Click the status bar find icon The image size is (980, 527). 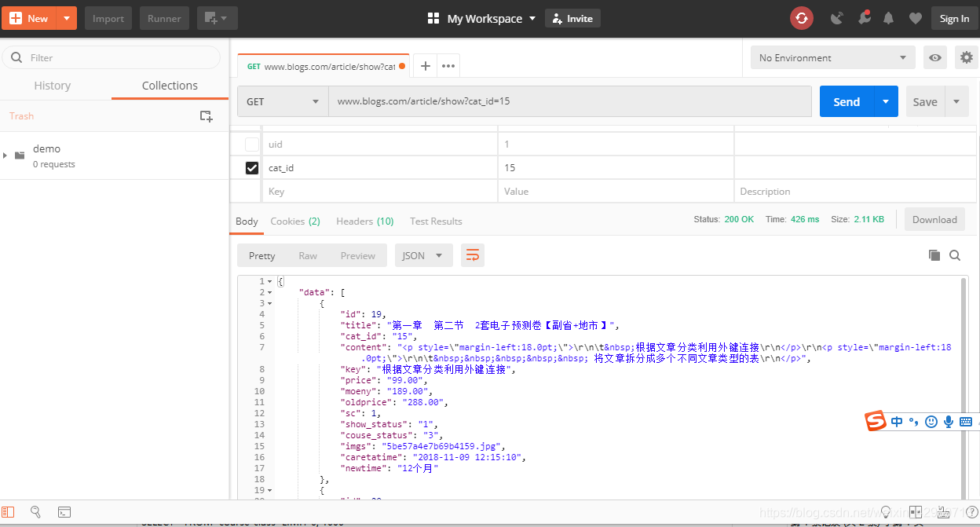35,512
